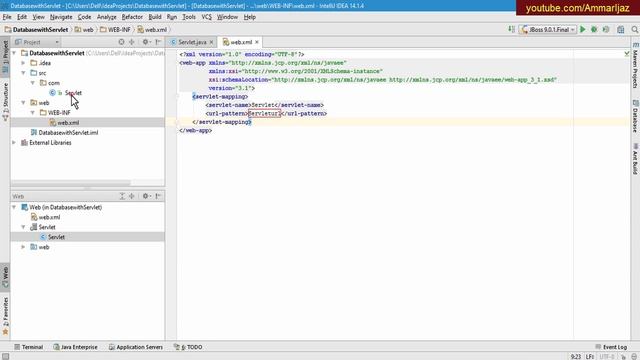640x360 pixels.
Task: Hide the Web panel with its hide icon
Action: (x=158, y=196)
